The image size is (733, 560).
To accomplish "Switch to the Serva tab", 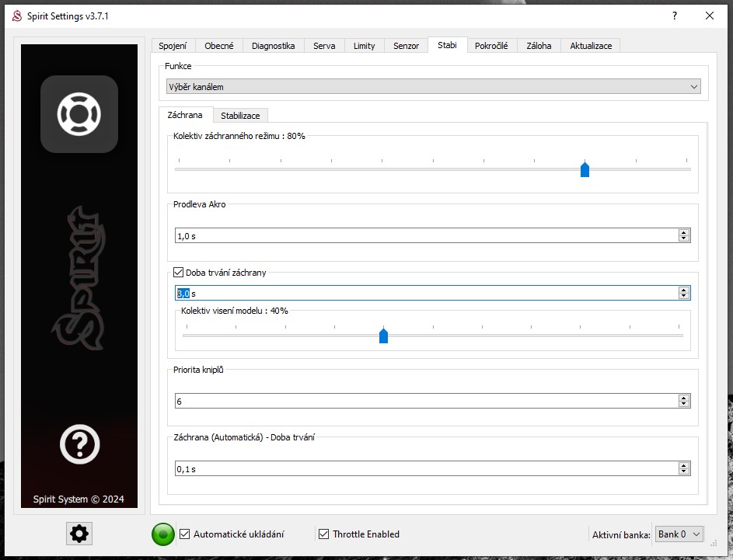I will point(324,46).
